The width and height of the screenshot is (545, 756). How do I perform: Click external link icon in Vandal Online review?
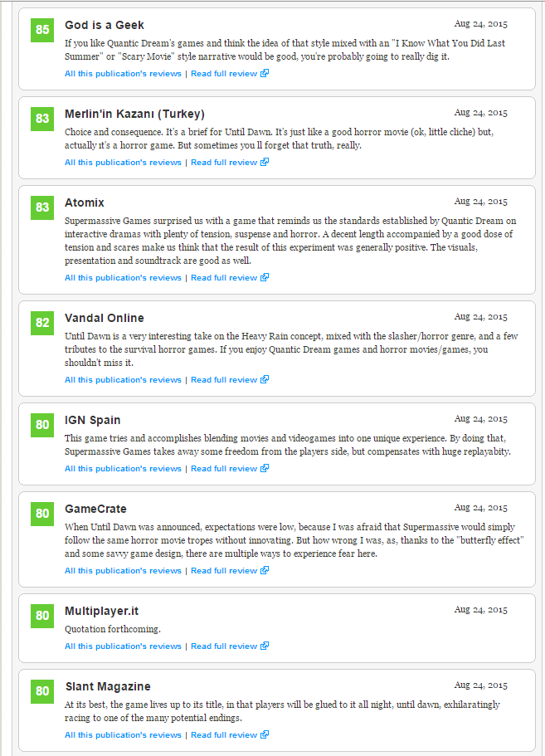point(265,379)
